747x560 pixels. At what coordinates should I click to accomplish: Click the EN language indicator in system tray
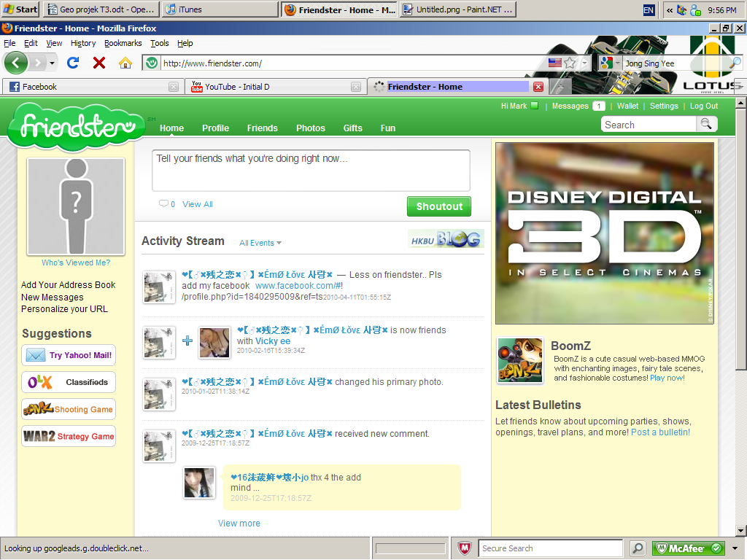649,10
